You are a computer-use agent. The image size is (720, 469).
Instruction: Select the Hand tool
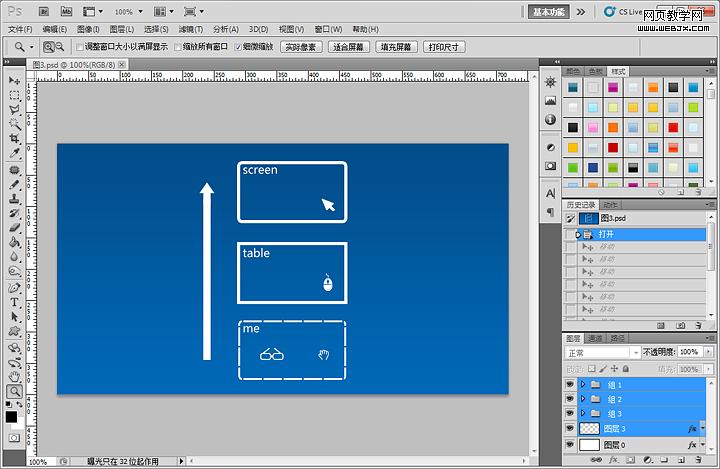pyautogui.click(x=14, y=376)
